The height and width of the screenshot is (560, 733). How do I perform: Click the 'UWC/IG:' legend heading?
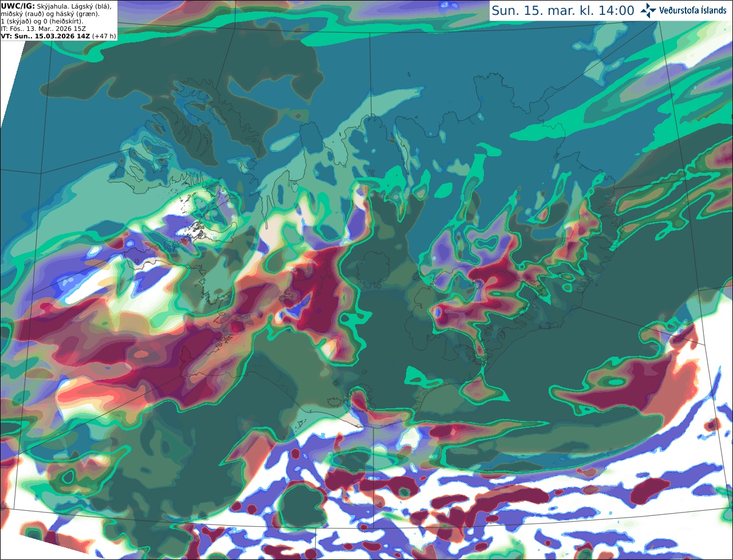click(x=18, y=6)
